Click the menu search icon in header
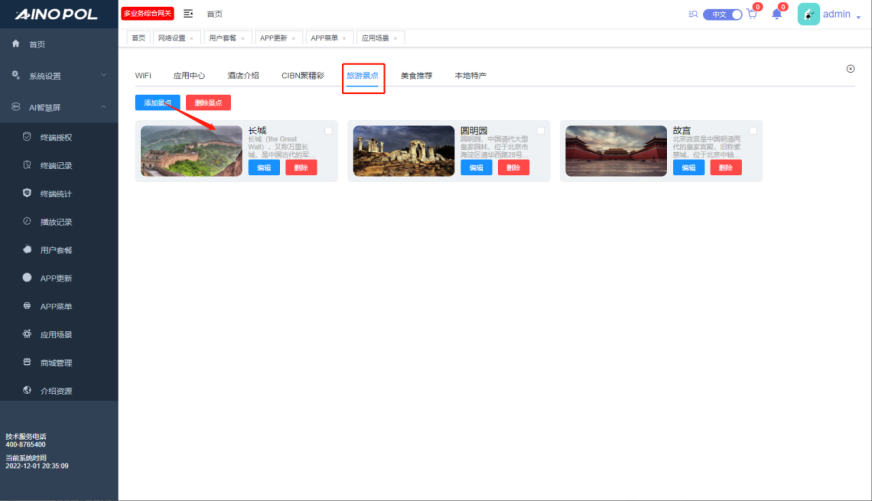The width and height of the screenshot is (872, 501). 694,14
